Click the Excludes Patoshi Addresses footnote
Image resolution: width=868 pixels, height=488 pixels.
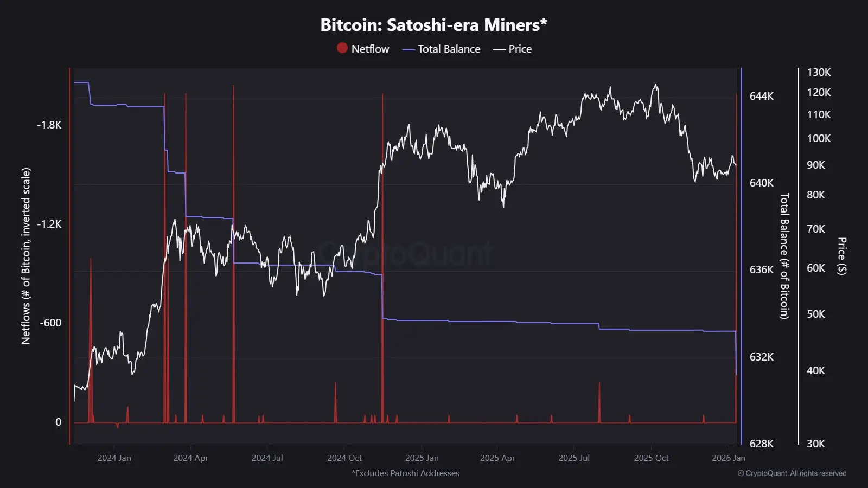tap(405, 473)
